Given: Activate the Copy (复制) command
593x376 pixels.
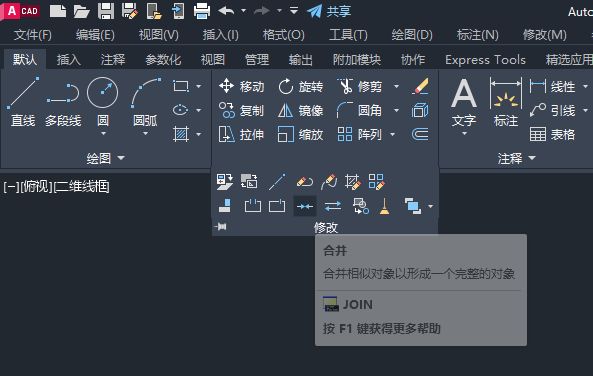Looking at the screenshot, I should pyautogui.click(x=241, y=110).
